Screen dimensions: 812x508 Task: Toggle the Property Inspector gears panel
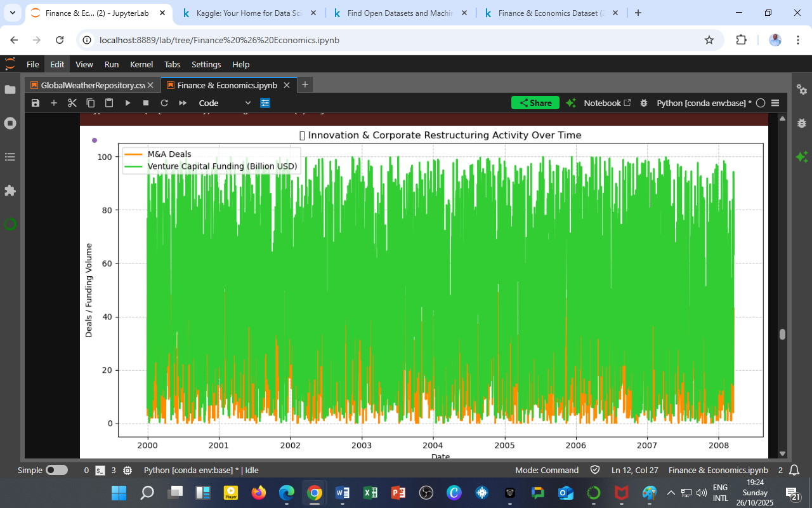pyautogui.click(x=802, y=90)
